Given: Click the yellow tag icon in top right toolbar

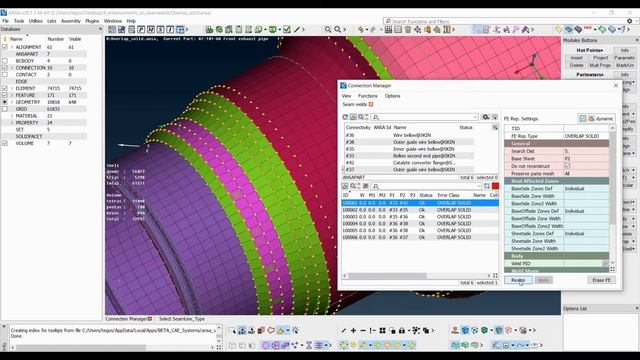Looking at the screenshot, I should click(558, 29).
